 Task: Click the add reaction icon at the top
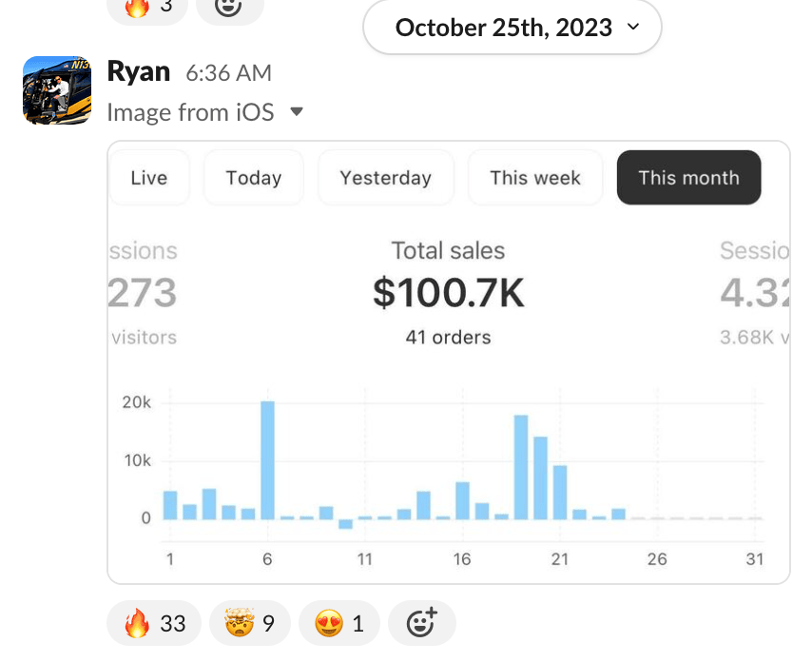click(x=229, y=8)
